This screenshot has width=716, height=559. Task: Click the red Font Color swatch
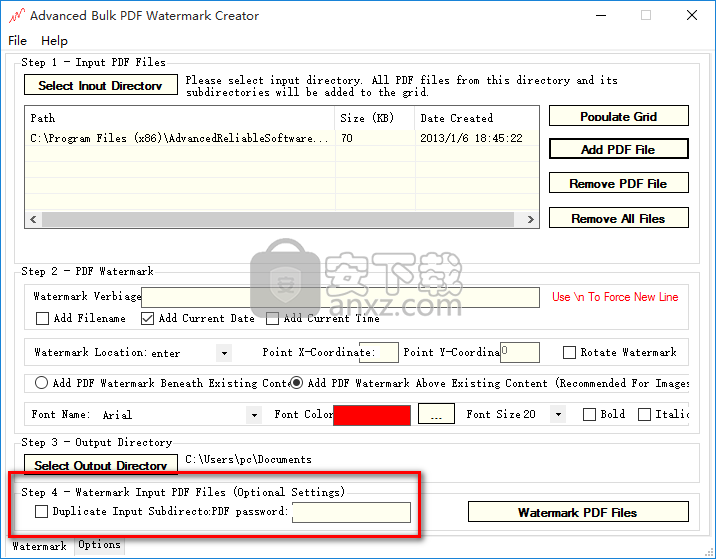tap(372, 415)
